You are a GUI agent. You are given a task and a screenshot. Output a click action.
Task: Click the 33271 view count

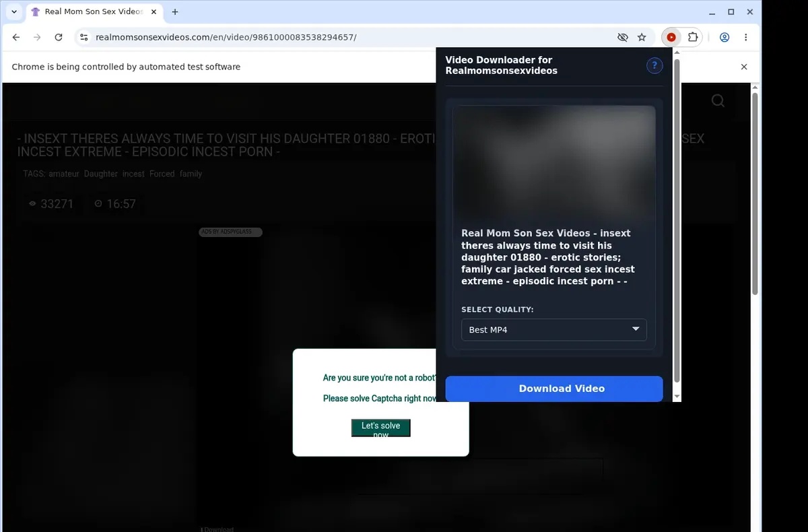51,204
